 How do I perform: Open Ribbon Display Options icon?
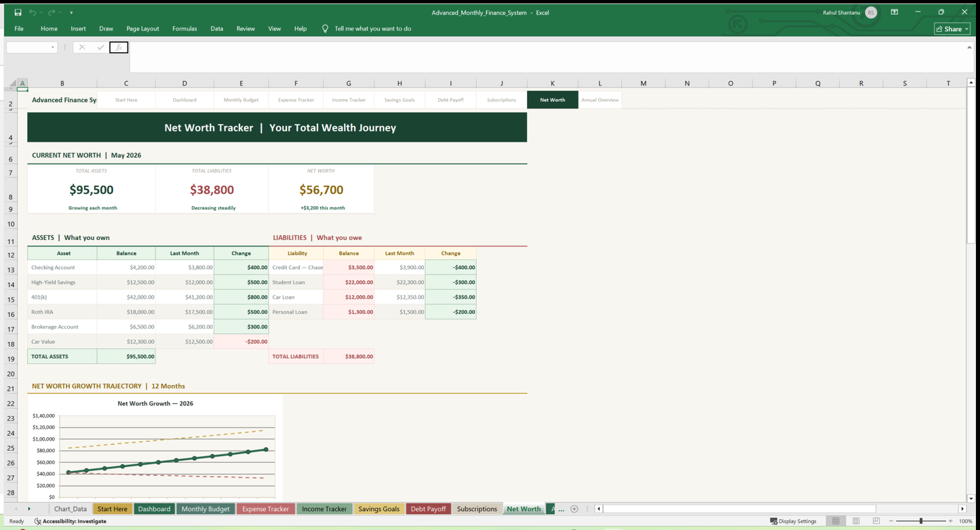point(895,12)
